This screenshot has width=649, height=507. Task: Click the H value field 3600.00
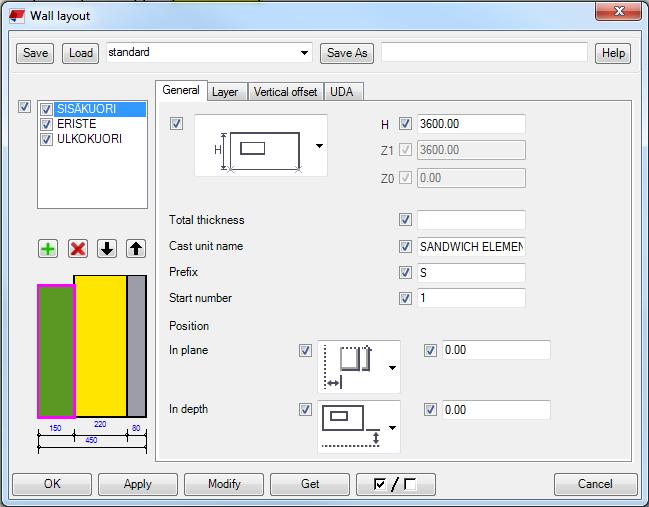tap(471, 124)
